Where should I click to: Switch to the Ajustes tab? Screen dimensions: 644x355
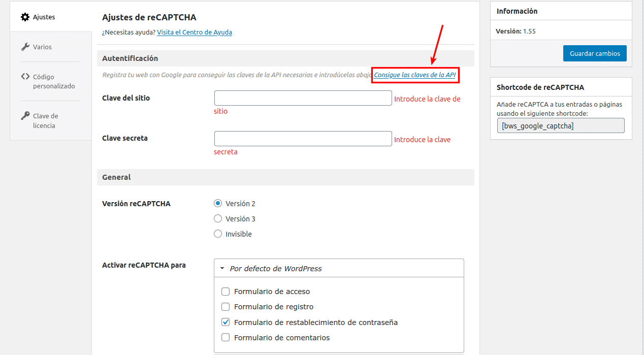click(43, 17)
